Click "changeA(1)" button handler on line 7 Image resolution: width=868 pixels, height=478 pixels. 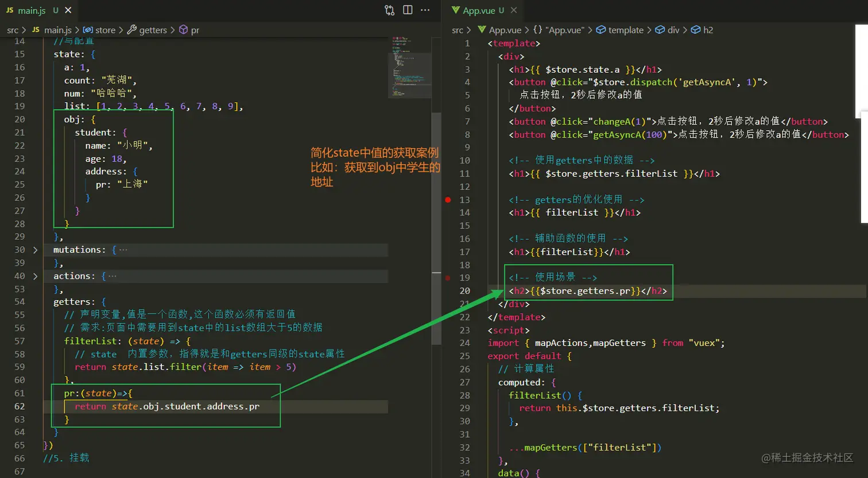(619, 122)
